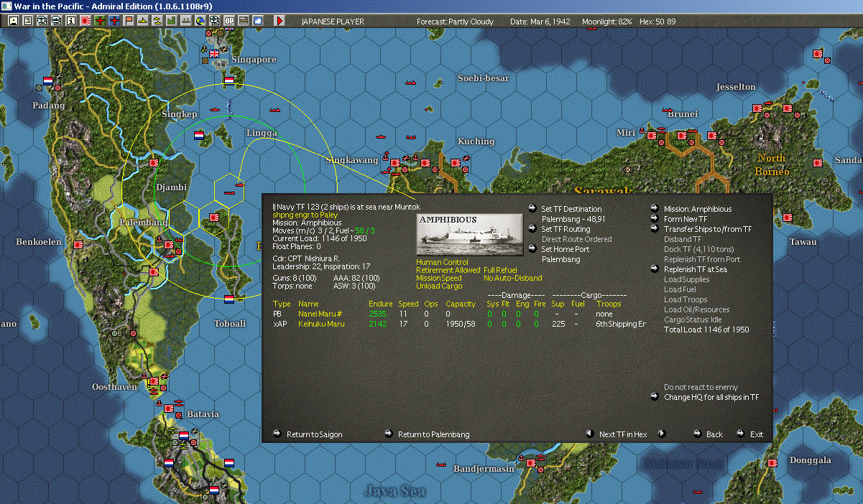Click the weather cloud toolbar icon

click(x=258, y=21)
